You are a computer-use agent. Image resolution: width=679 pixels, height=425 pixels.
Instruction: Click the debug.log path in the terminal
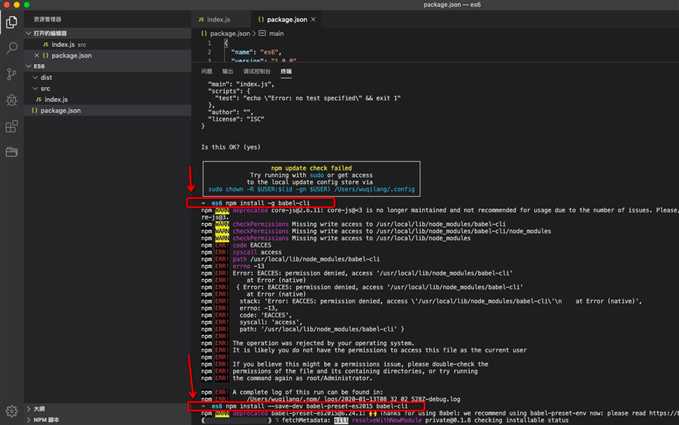(x=353, y=399)
